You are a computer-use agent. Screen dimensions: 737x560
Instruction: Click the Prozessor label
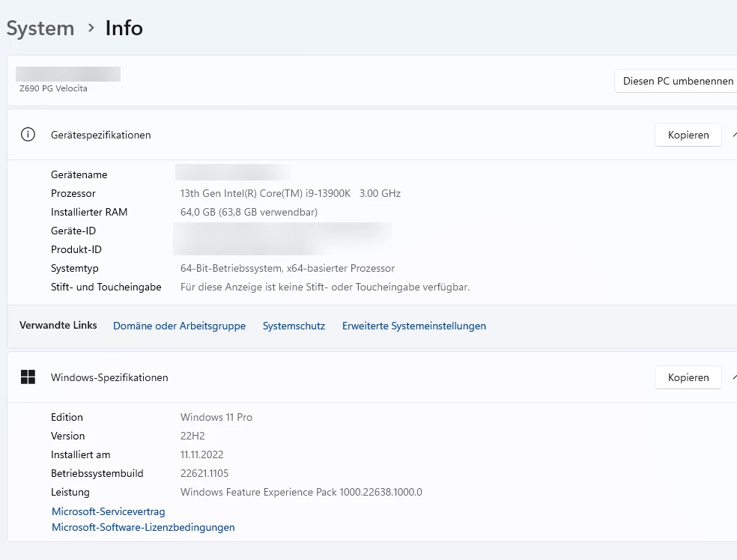73,193
